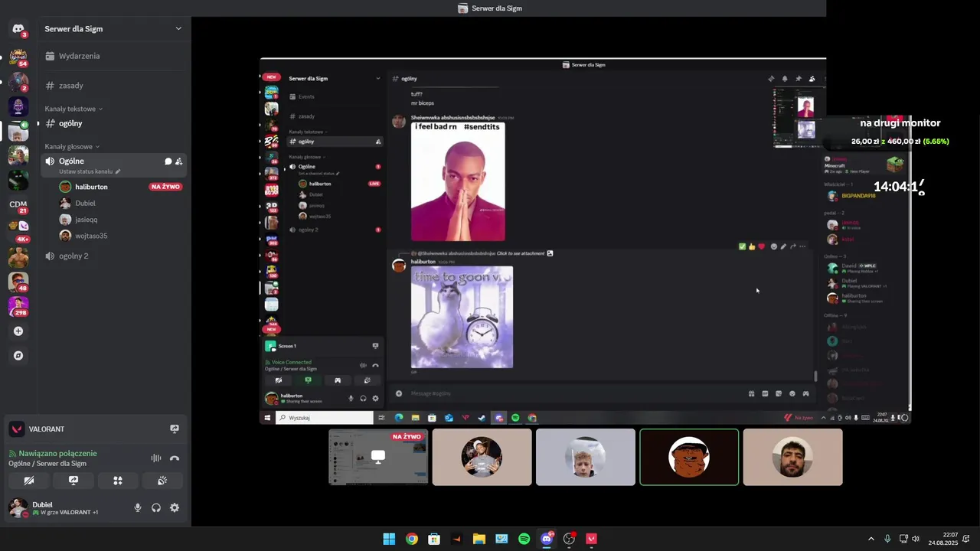Open the CDM server in server rail
The width and height of the screenshot is (980, 551).
coord(18,204)
